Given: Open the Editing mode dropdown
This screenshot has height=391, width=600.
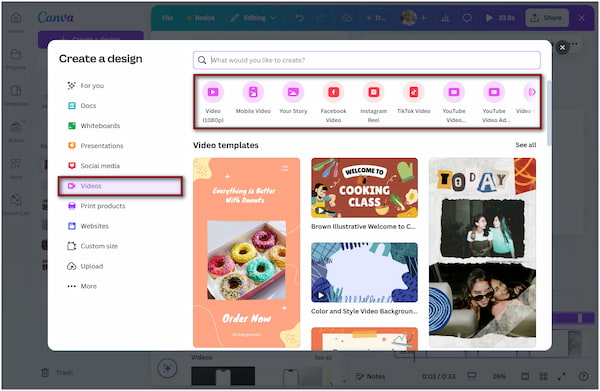Looking at the screenshot, I should click(253, 18).
